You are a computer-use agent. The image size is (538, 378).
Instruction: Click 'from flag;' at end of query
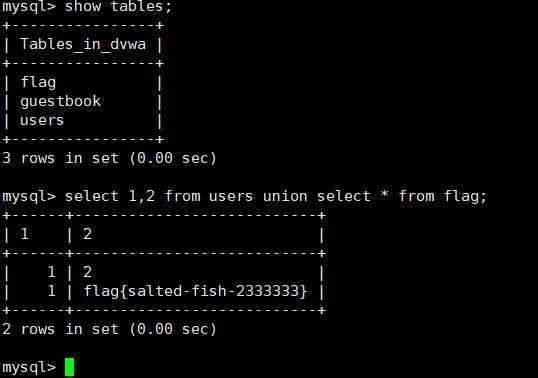(443, 197)
